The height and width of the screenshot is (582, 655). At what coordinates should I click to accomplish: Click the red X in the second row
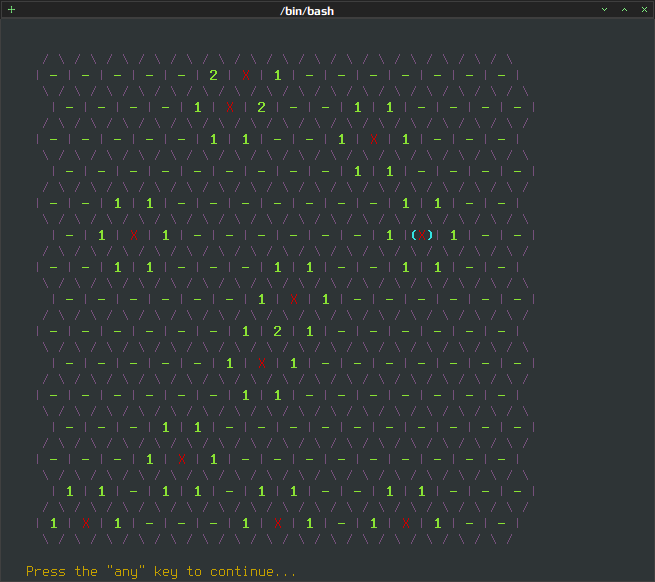tap(230, 107)
